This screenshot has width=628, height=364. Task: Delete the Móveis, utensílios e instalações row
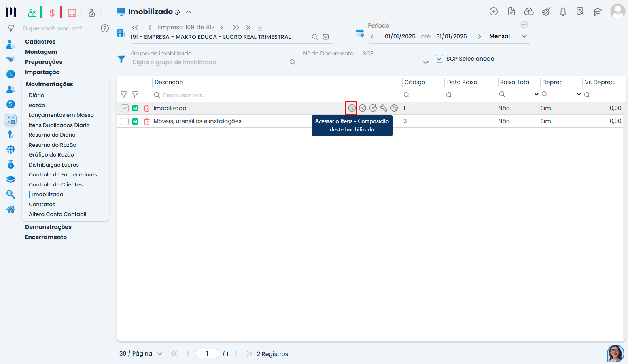147,121
